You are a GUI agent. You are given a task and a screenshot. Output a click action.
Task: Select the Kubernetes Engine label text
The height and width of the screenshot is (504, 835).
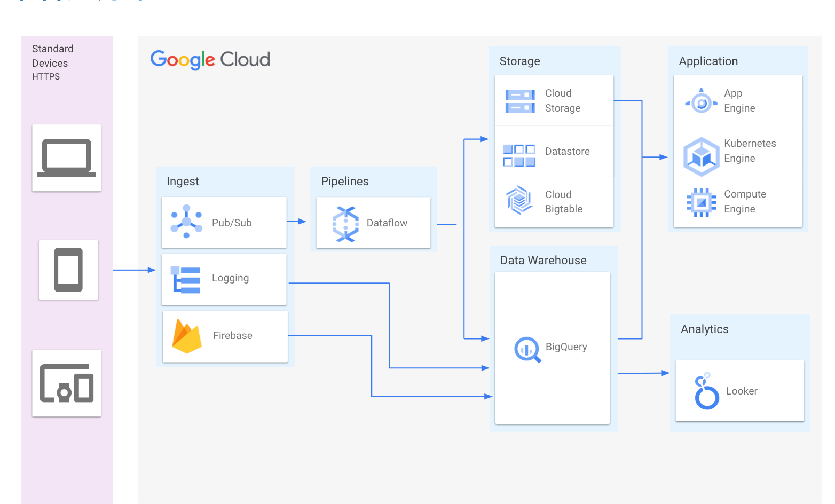(x=750, y=151)
